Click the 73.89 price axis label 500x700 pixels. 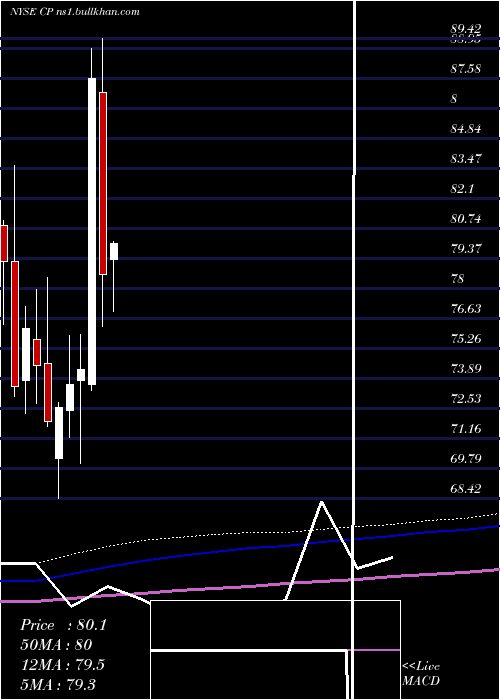466,369
